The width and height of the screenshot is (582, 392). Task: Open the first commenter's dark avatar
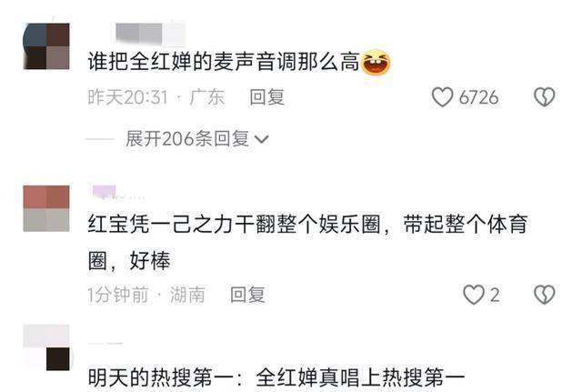(x=46, y=46)
